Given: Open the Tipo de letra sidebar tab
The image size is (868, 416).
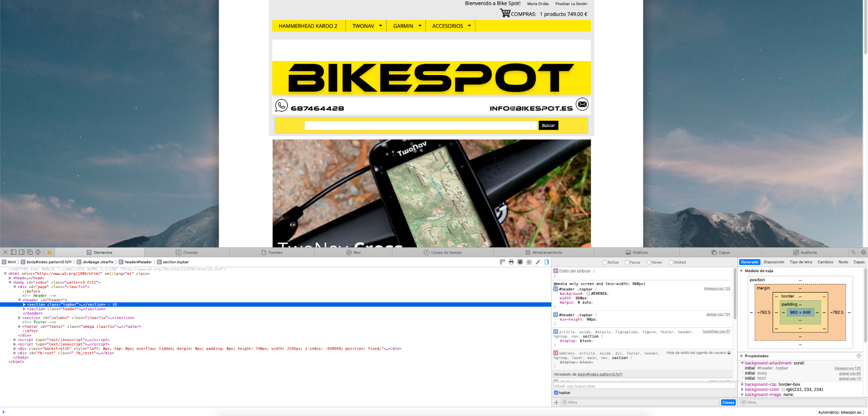Looking at the screenshot, I should pyautogui.click(x=801, y=262).
